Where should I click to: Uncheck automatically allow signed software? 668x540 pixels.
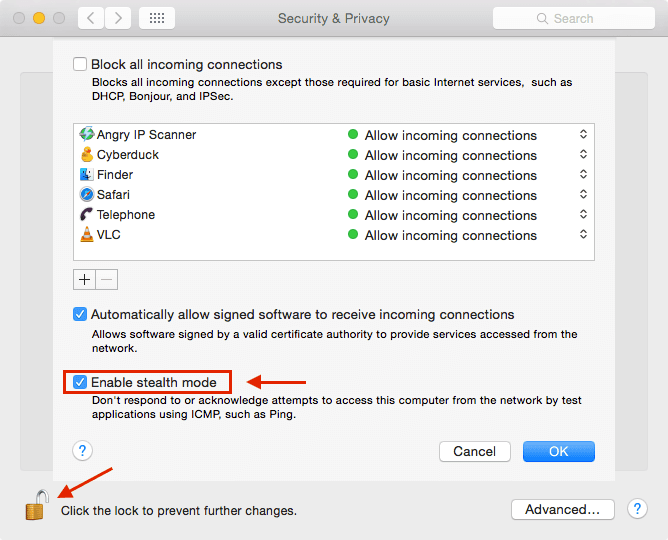(x=80, y=314)
